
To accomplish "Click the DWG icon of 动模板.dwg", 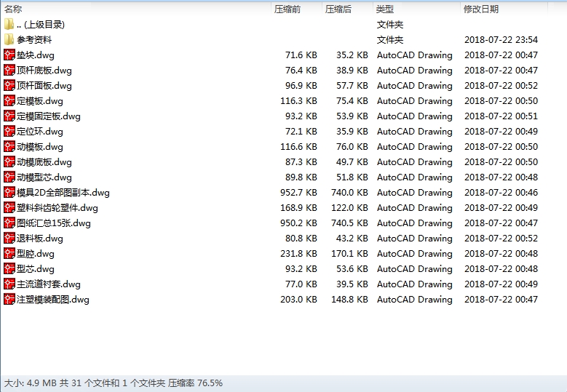I will [9, 146].
